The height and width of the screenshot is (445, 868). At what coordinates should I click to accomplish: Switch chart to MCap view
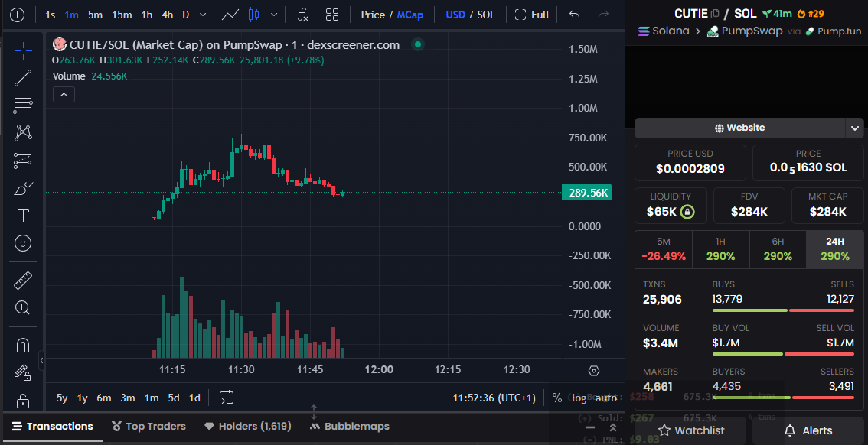pos(410,15)
